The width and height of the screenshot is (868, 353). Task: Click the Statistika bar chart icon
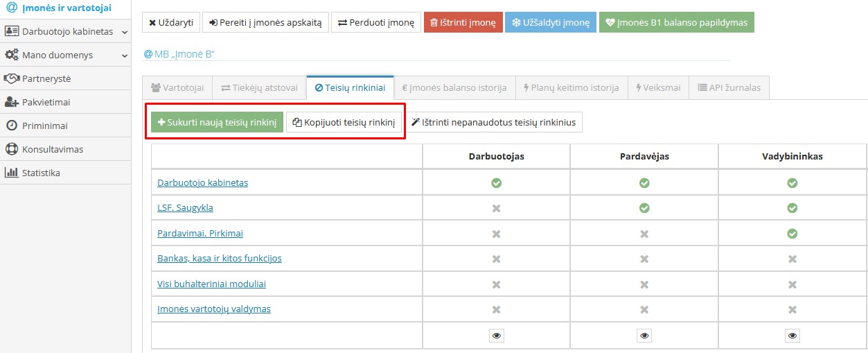[11, 173]
